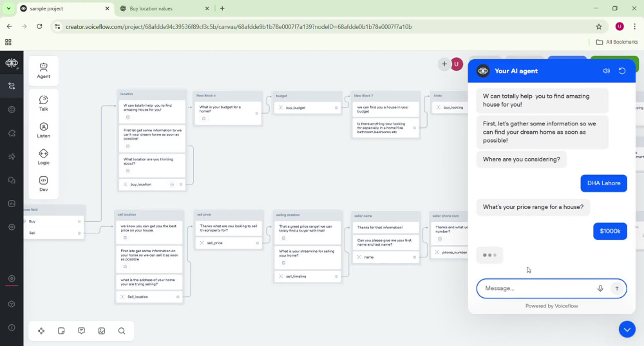Screen dimensions: 644x346
Task: Collapse the chat widget with the chevron button
Action: click(627, 329)
